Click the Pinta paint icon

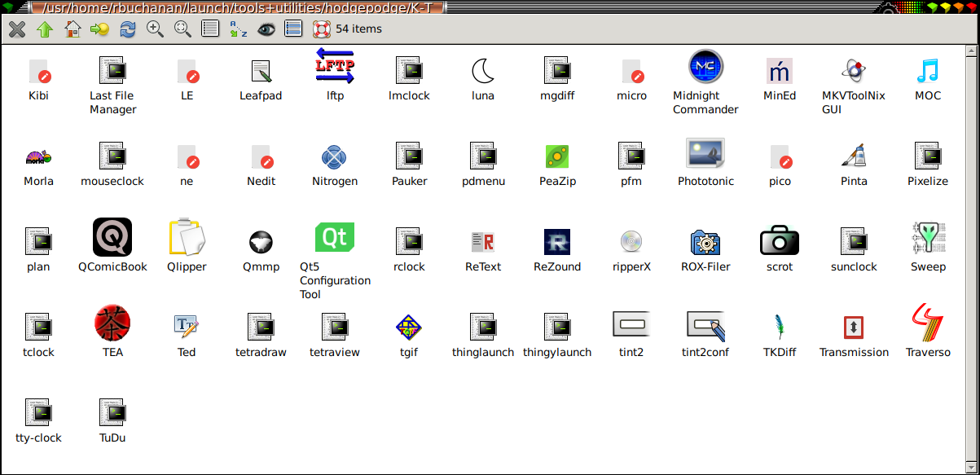click(x=854, y=156)
